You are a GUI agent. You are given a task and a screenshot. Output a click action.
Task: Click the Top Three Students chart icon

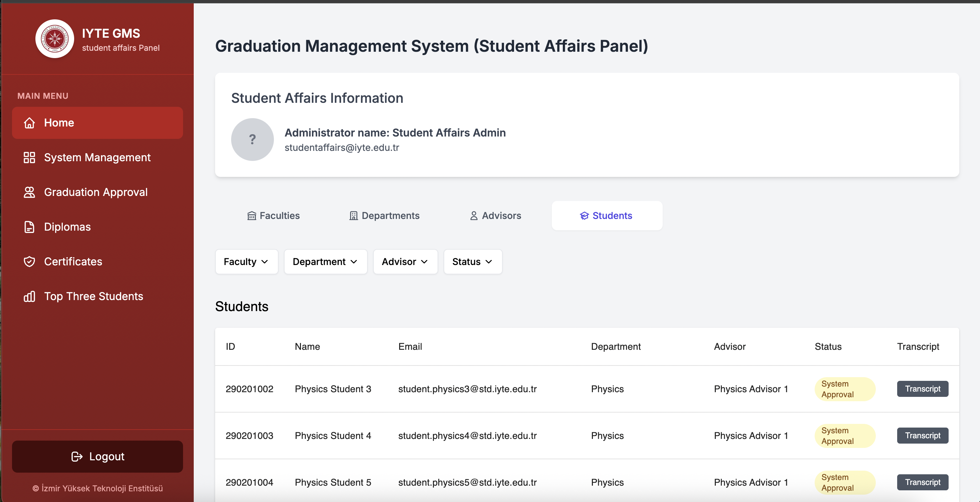click(x=29, y=296)
